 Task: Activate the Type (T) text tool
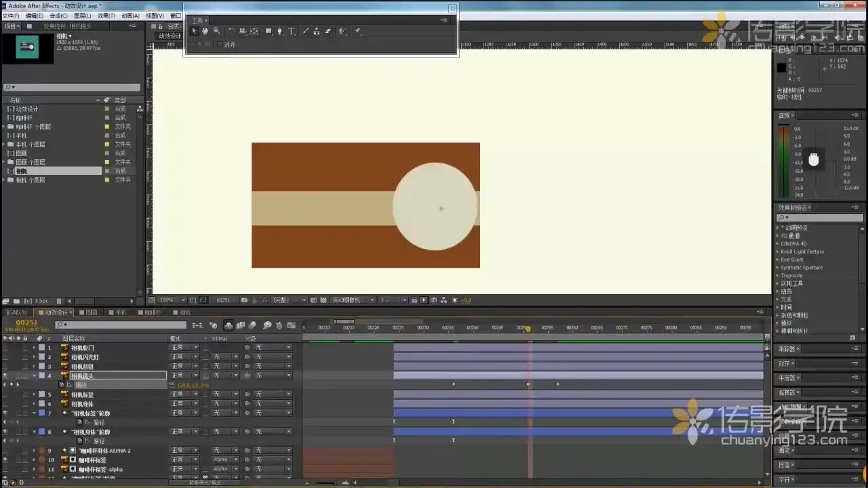(292, 31)
